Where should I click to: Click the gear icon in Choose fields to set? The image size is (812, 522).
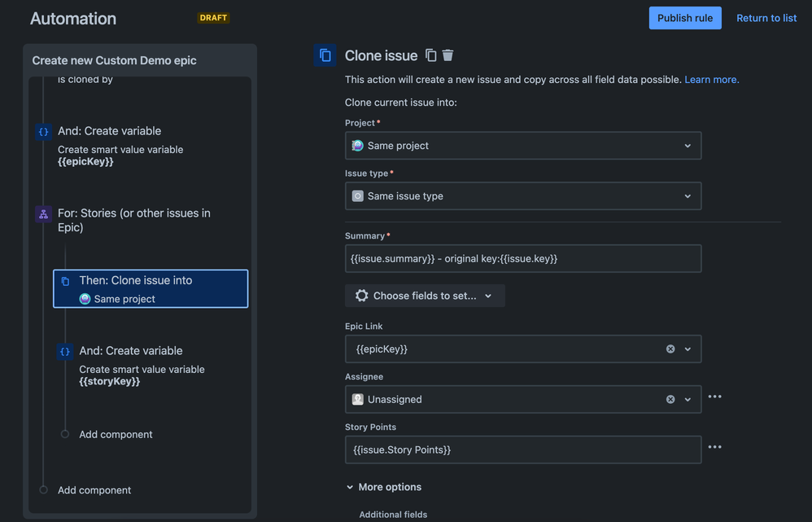pyautogui.click(x=361, y=296)
